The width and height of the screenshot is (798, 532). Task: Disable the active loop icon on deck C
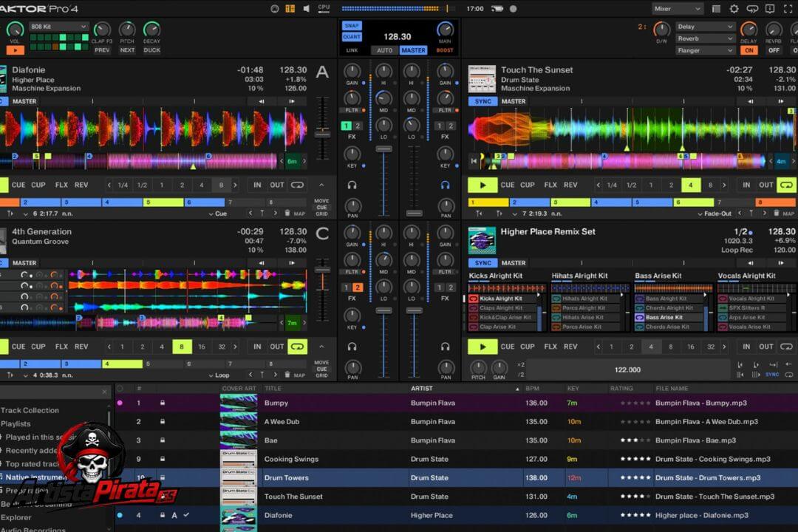[297, 347]
